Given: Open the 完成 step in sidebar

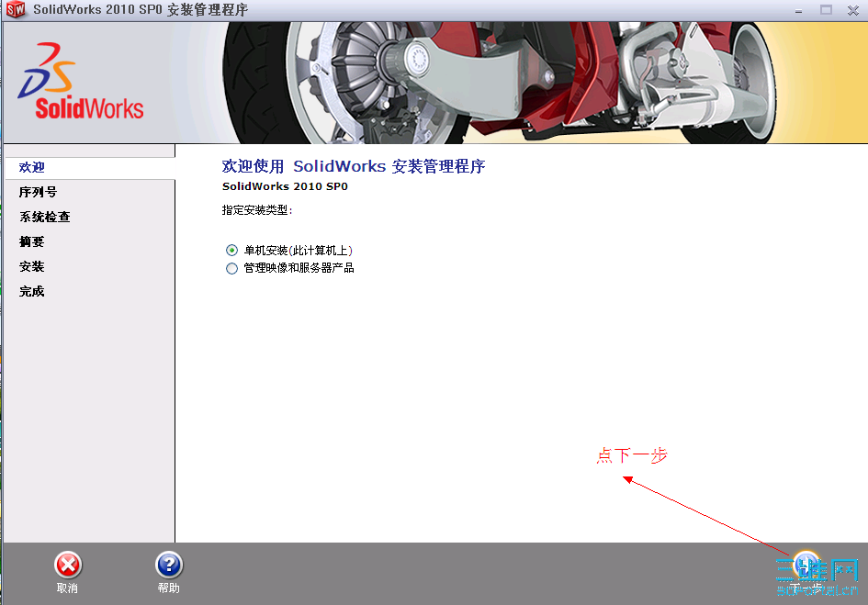Looking at the screenshot, I should (x=31, y=292).
